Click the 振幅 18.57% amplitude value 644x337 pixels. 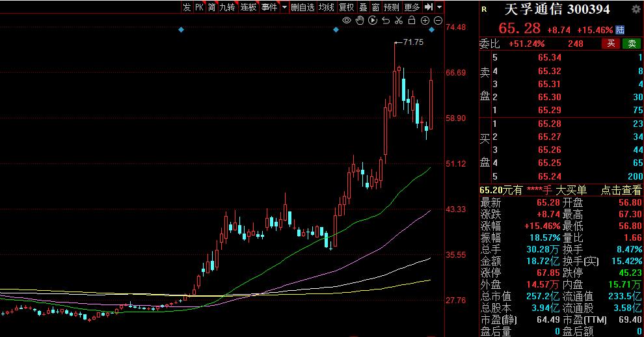(x=544, y=237)
